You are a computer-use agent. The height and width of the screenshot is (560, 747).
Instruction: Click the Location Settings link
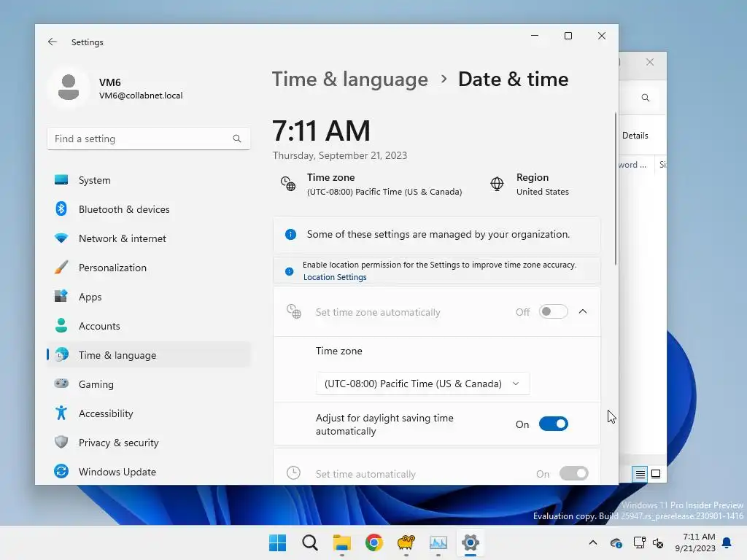(x=335, y=277)
